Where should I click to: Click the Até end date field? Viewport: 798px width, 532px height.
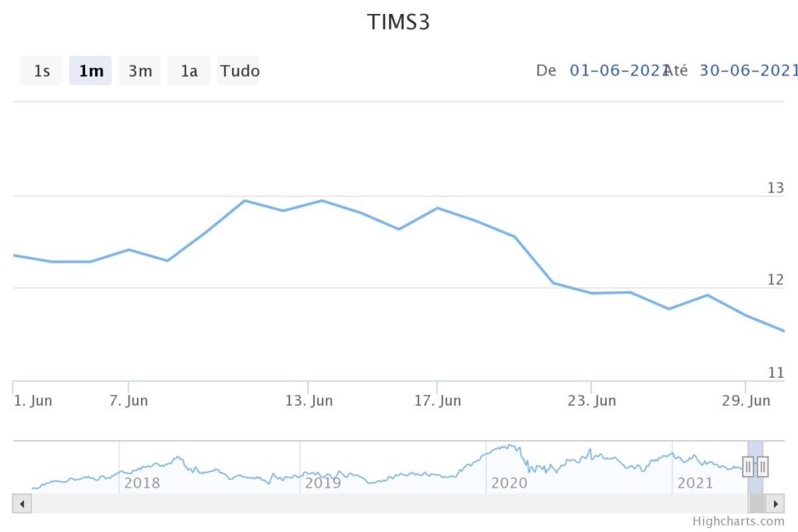tap(748, 70)
